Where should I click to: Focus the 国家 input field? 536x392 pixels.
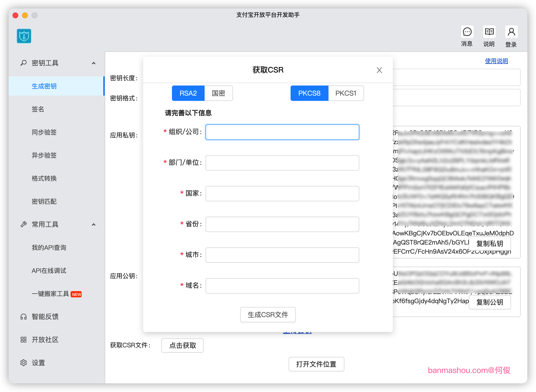coord(282,193)
